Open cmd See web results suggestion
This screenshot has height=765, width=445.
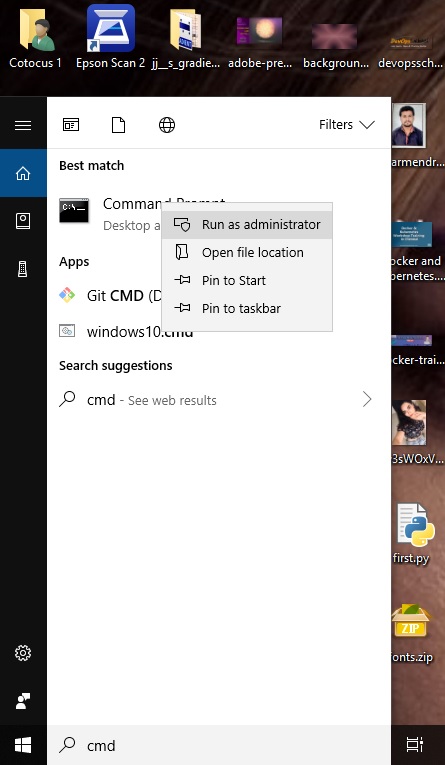[x=219, y=400]
